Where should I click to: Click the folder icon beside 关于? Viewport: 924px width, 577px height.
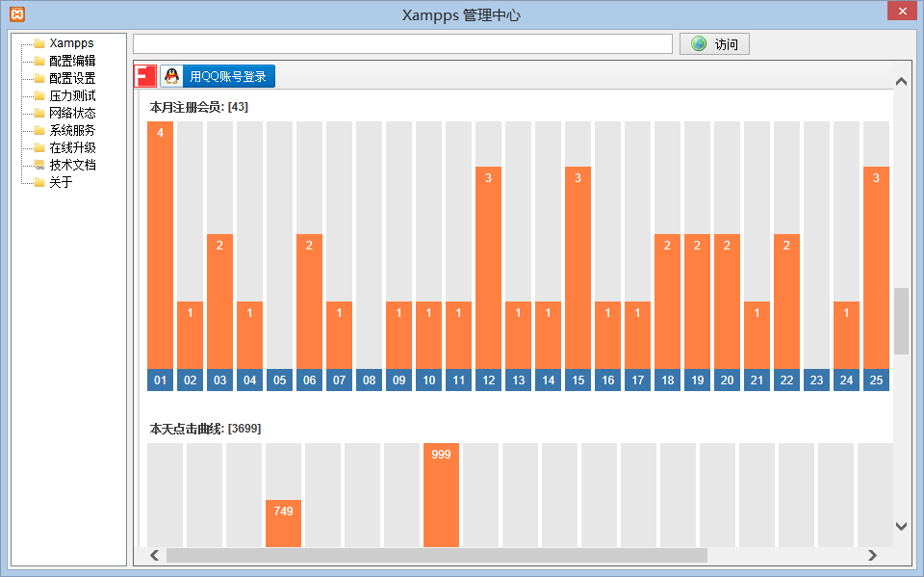[39, 182]
